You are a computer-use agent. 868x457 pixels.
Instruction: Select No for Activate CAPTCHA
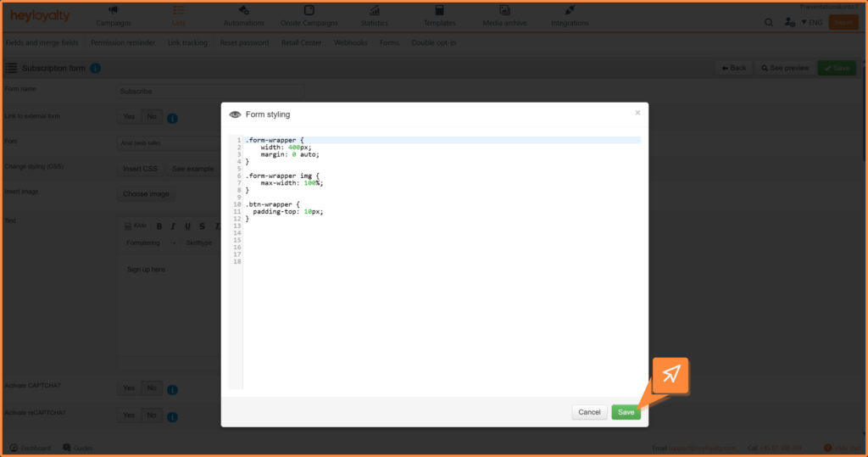[x=151, y=388]
